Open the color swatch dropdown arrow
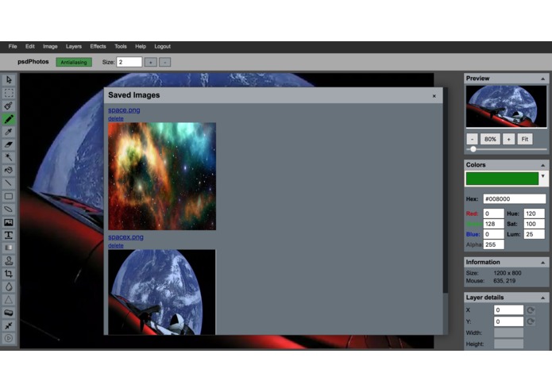 coord(542,176)
